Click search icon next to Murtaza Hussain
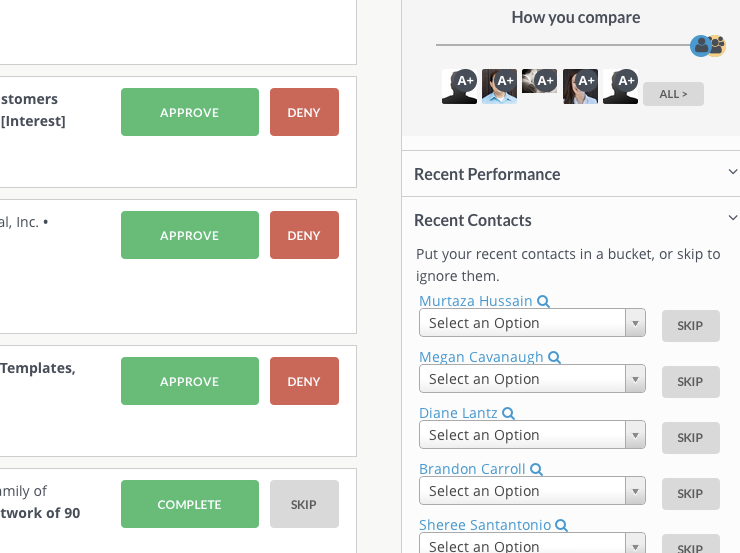The height and width of the screenshot is (553, 740). pyautogui.click(x=543, y=301)
